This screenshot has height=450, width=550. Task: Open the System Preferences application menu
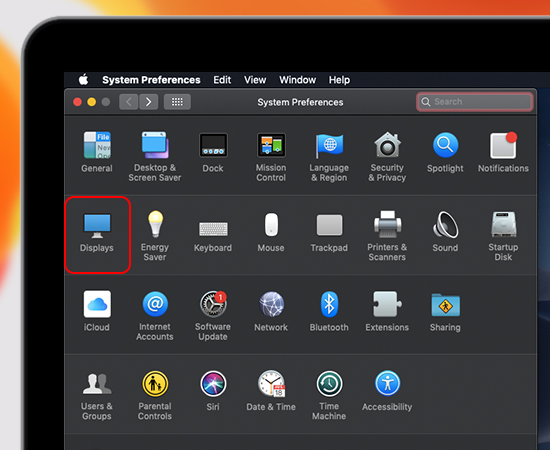pos(151,80)
